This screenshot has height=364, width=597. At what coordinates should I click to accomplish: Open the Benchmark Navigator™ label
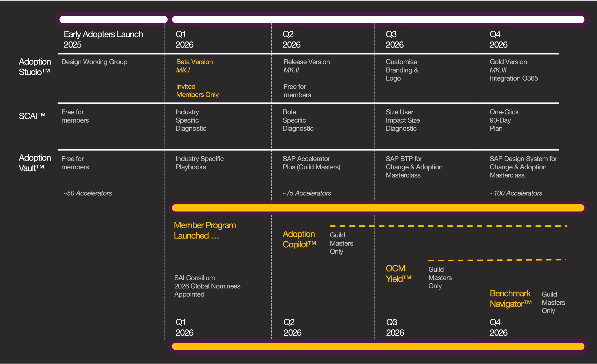[x=511, y=298]
